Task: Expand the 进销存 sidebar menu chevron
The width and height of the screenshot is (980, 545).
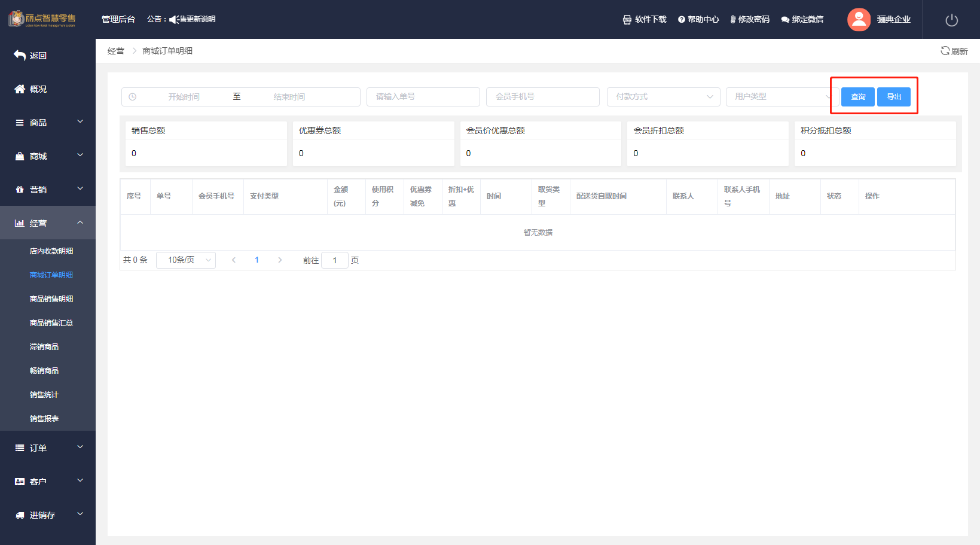Action: (80, 514)
